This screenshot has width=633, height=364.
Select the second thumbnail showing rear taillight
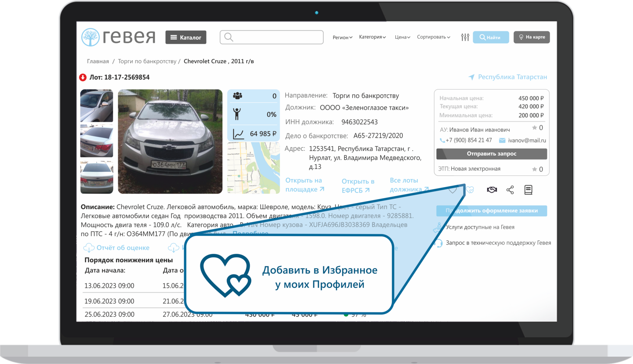tap(96, 141)
